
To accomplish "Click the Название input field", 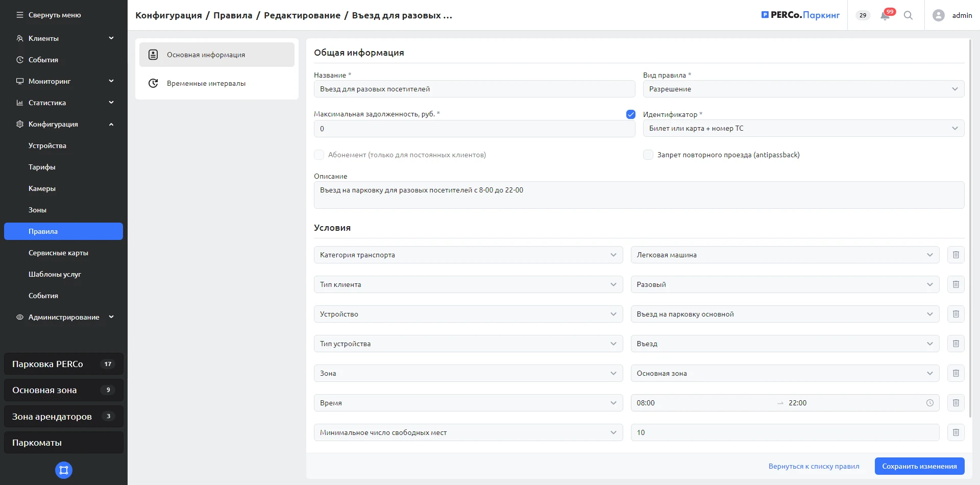I will (474, 89).
